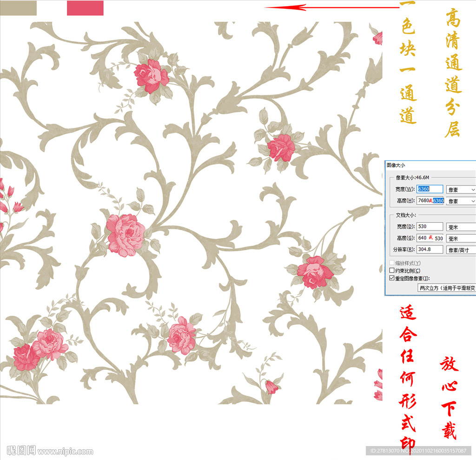Click the 像素大小:46.6M label
This screenshot has width=476, height=460.
point(412,177)
